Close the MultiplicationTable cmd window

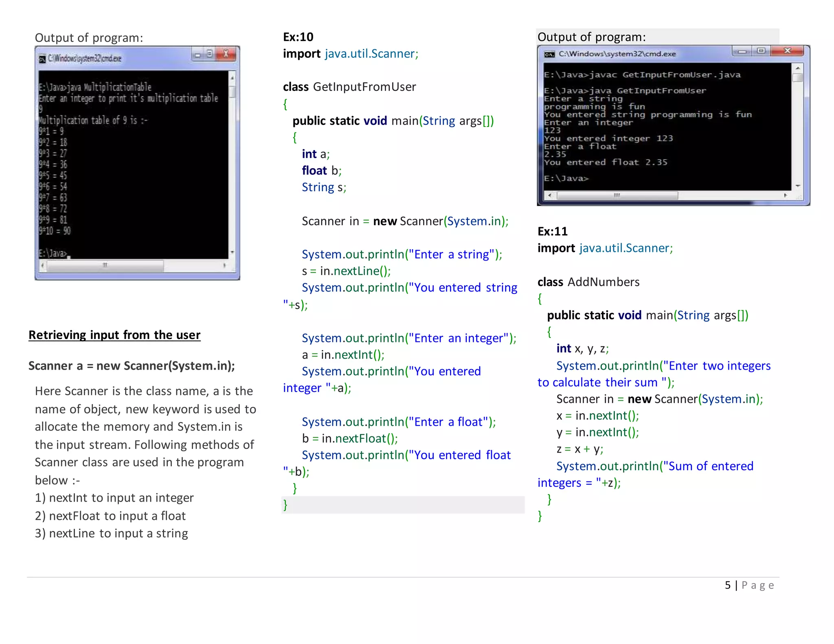(x=226, y=54)
